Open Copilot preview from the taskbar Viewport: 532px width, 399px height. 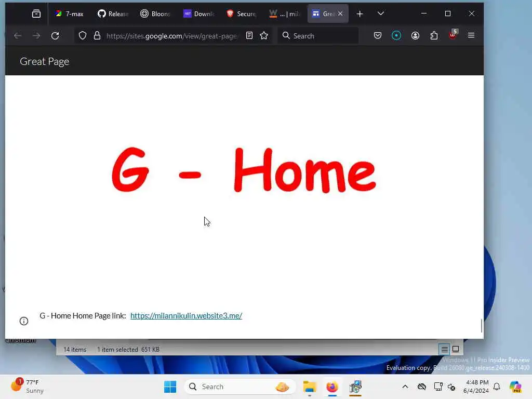515,387
